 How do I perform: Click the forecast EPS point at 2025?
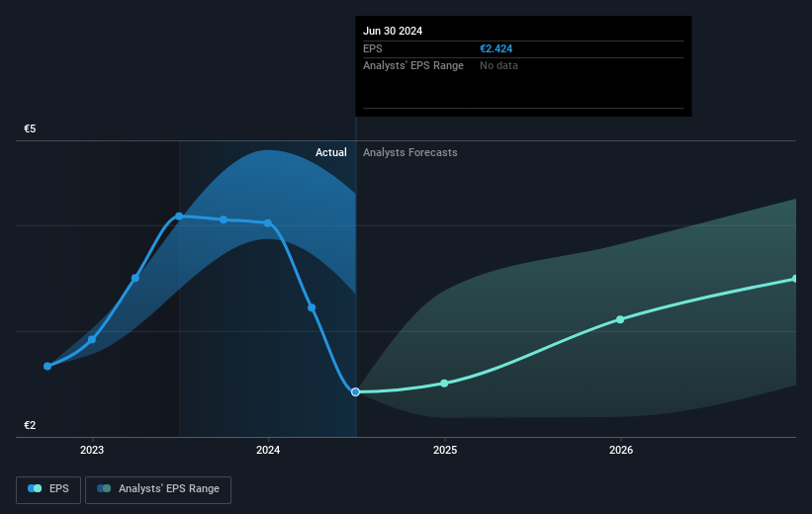pyautogui.click(x=444, y=384)
